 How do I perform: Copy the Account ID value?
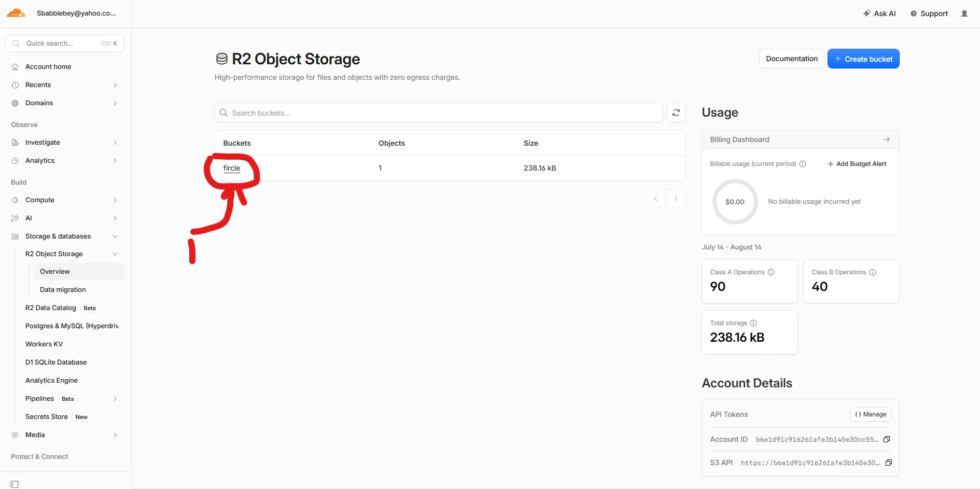pos(887,439)
